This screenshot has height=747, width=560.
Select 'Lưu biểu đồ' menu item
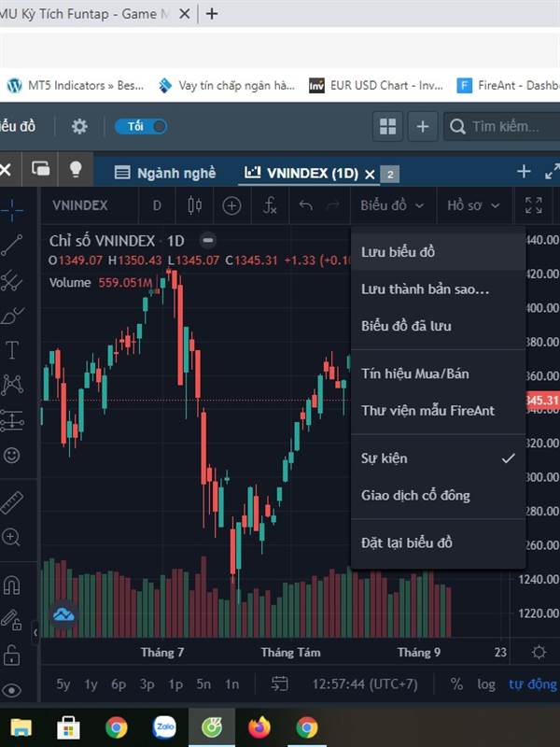(x=399, y=252)
